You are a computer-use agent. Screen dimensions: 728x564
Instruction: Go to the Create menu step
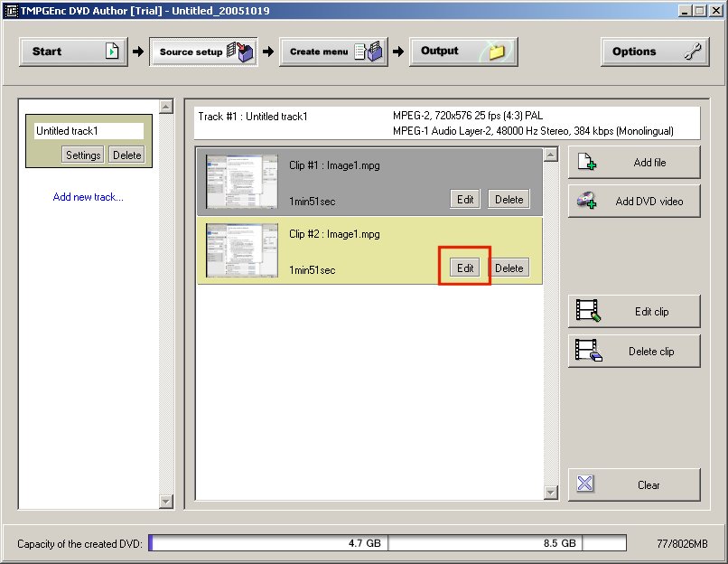tap(333, 52)
